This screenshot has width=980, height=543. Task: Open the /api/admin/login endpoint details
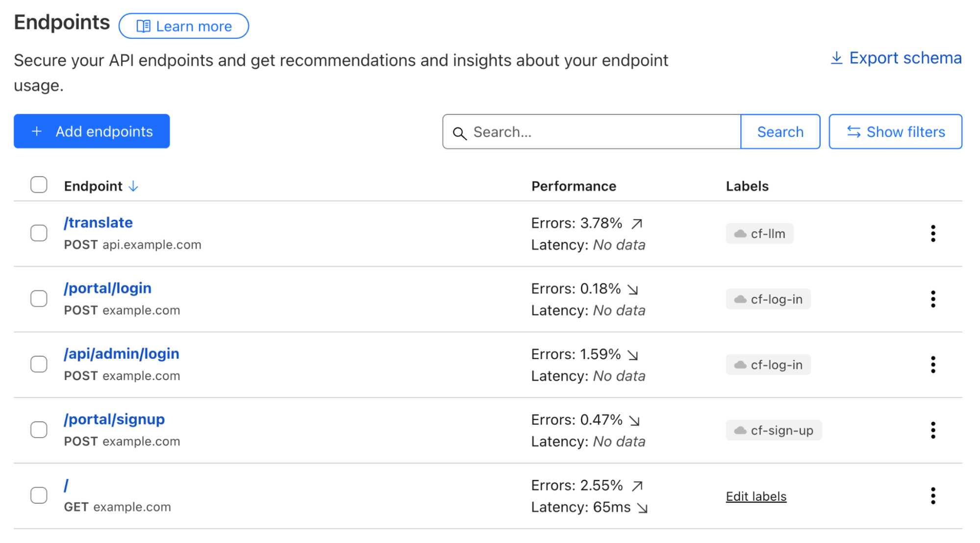tap(121, 354)
